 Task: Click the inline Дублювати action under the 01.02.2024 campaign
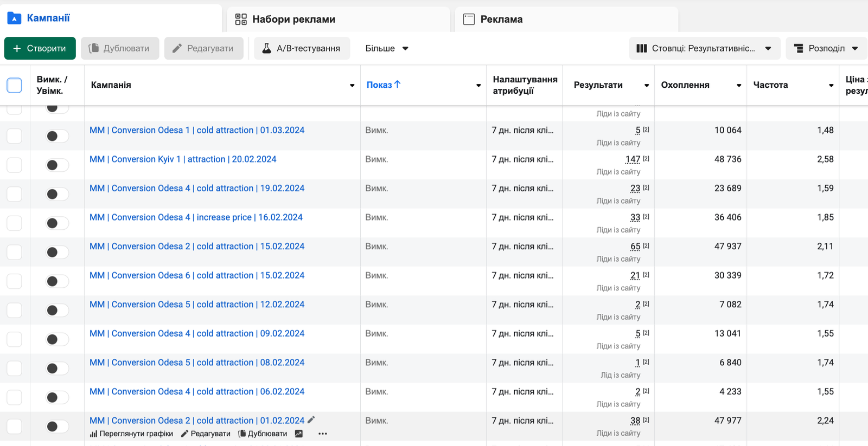pos(263,434)
